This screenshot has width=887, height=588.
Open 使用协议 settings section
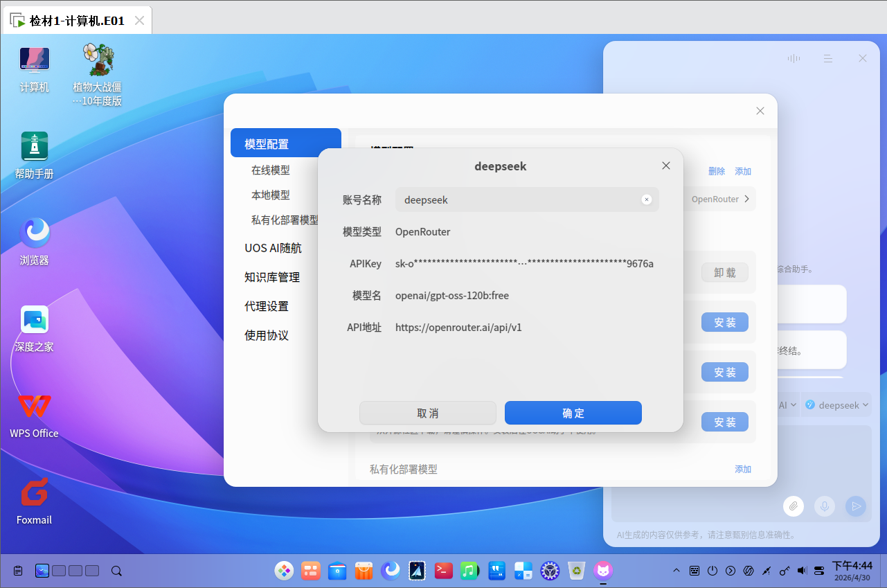267,335
